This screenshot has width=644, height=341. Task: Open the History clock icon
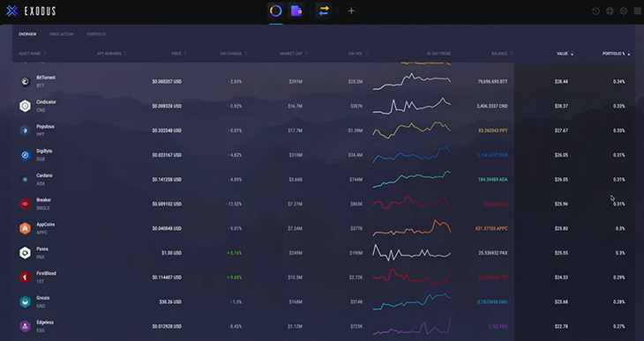(x=595, y=11)
